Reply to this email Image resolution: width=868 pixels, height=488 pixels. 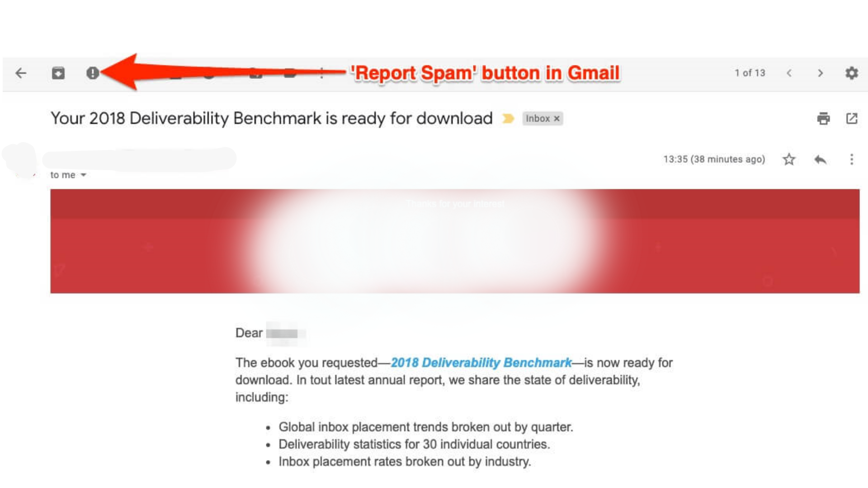click(x=820, y=160)
